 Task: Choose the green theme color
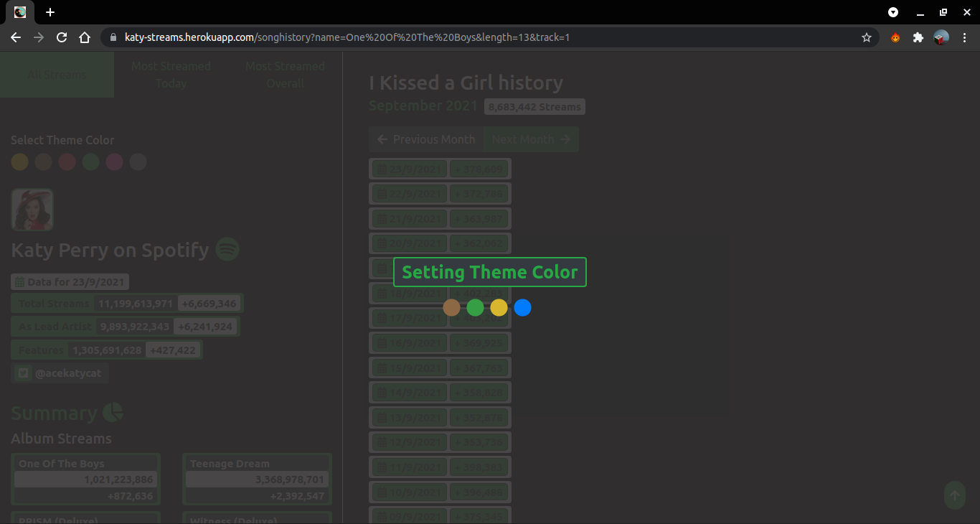tap(90, 162)
